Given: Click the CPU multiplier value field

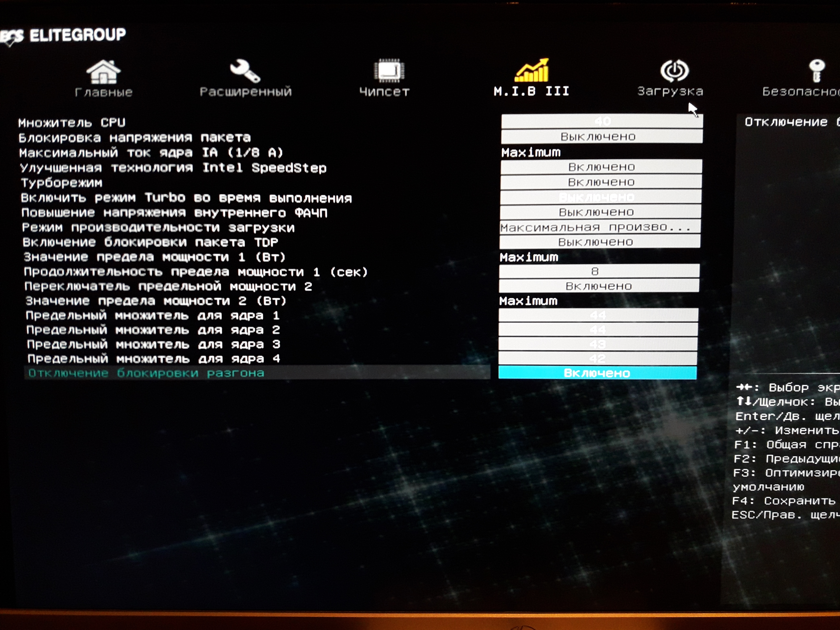Looking at the screenshot, I should pyautogui.click(x=602, y=121).
